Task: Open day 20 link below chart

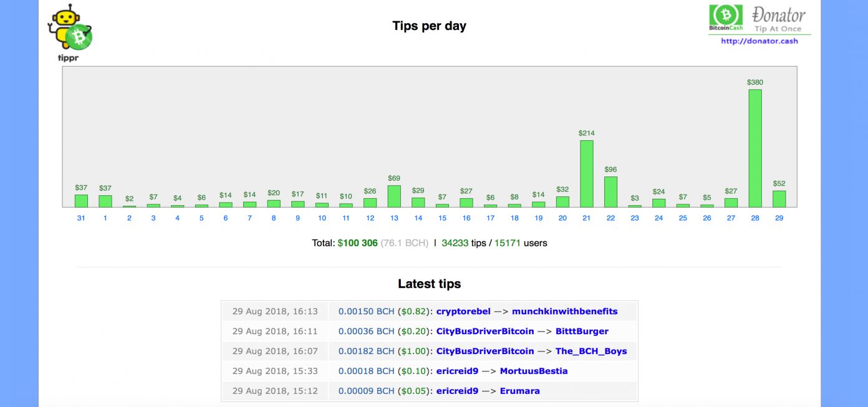Action: pyautogui.click(x=562, y=218)
